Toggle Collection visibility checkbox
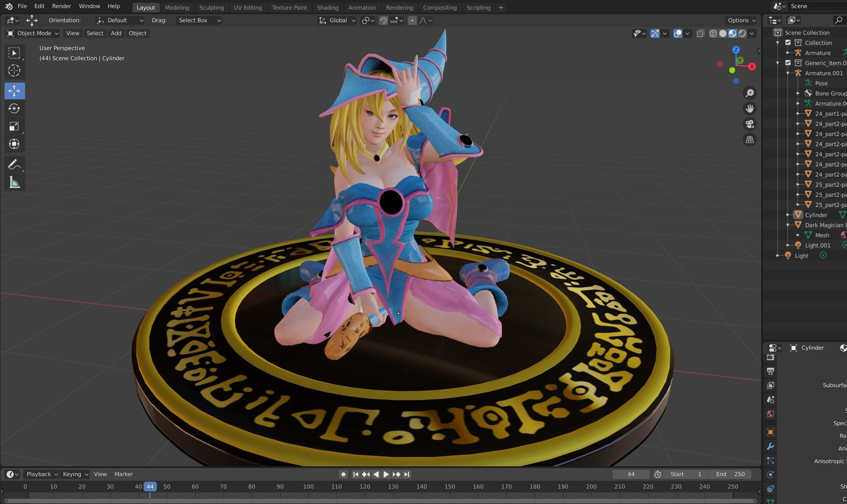 click(x=788, y=43)
